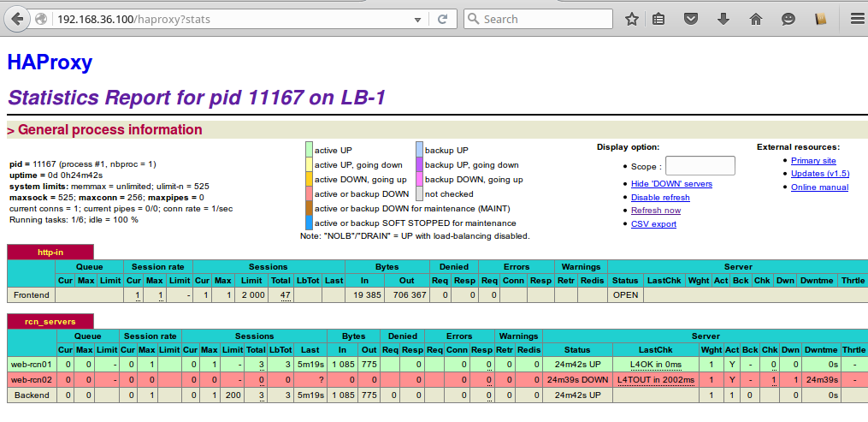Open the hamburger menu
The image size is (868, 422).
click(856, 19)
